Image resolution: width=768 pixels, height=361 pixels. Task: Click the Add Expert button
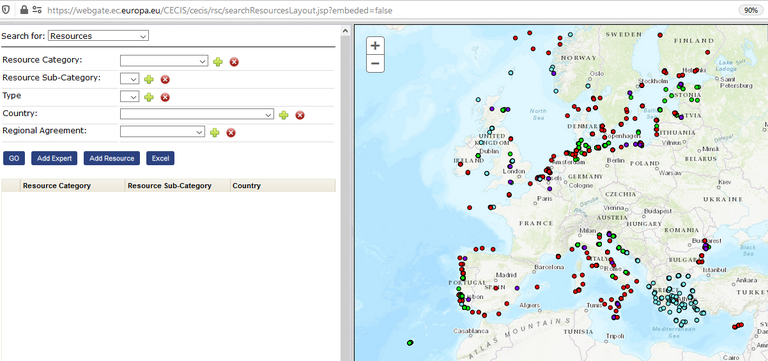click(54, 158)
